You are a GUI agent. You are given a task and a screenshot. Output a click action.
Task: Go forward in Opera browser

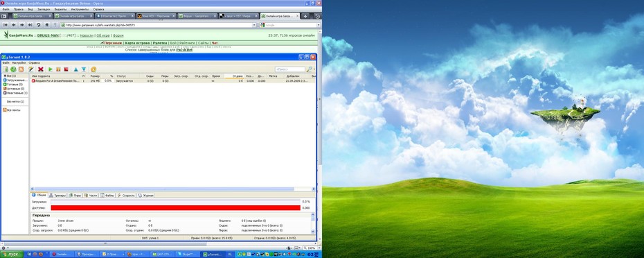(x=22, y=25)
